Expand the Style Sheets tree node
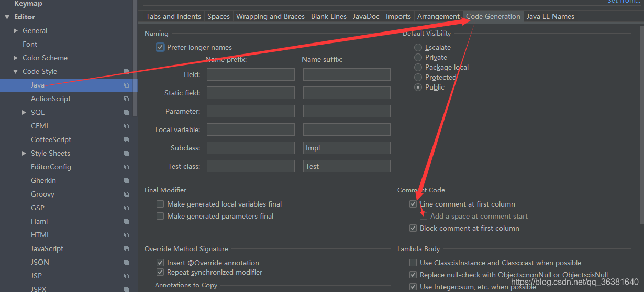The image size is (644, 292). click(24, 153)
